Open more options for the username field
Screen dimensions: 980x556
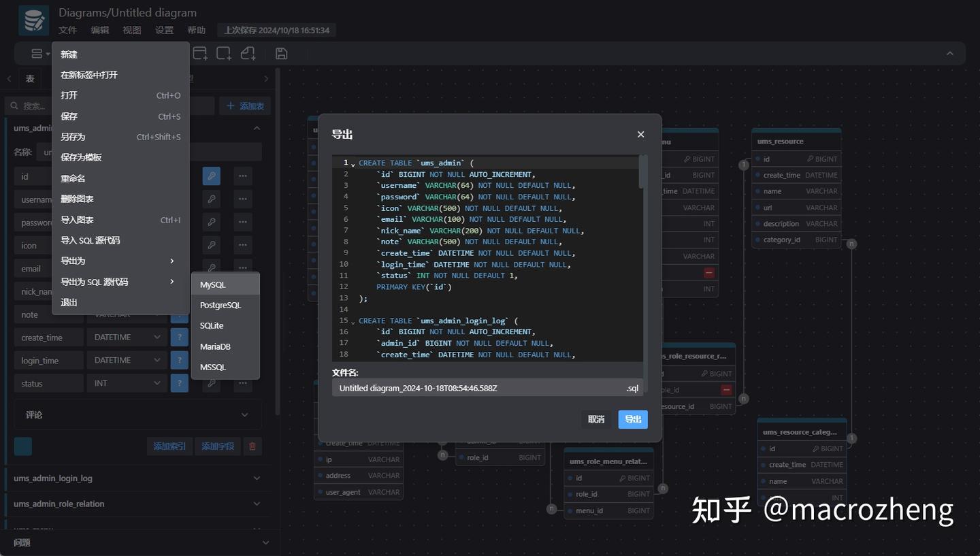[x=243, y=199]
